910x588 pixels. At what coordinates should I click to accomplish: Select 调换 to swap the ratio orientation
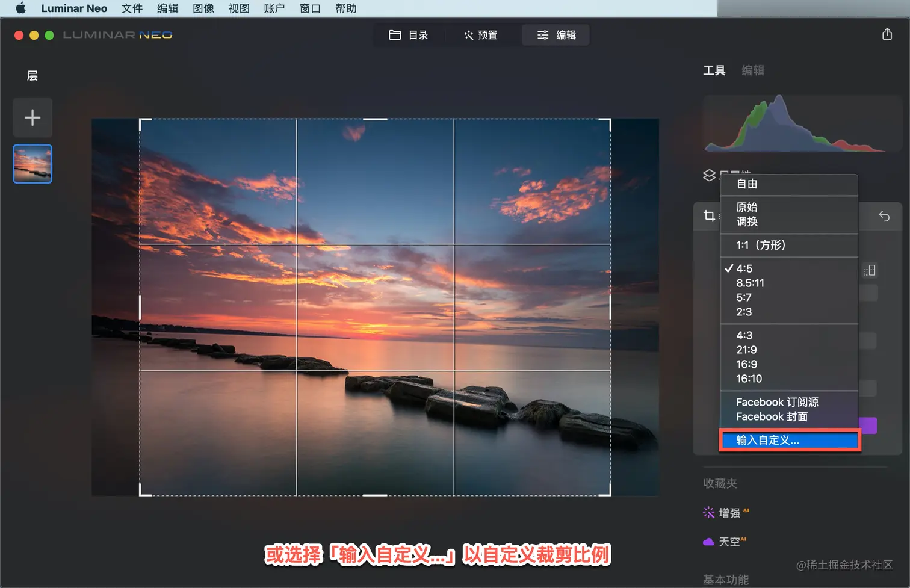(x=789, y=221)
